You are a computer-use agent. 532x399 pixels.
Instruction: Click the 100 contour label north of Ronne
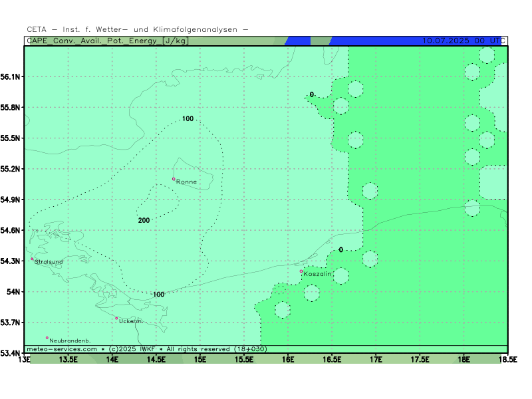[x=188, y=119]
